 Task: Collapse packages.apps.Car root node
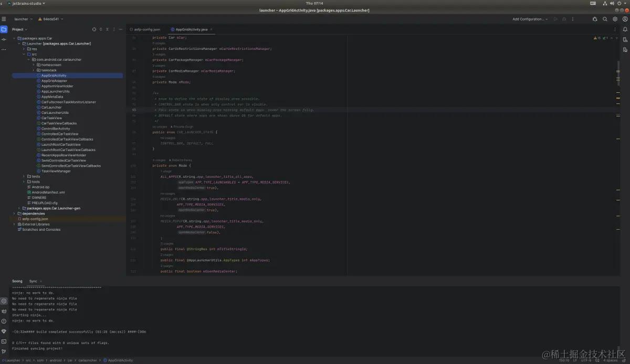coord(14,38)
